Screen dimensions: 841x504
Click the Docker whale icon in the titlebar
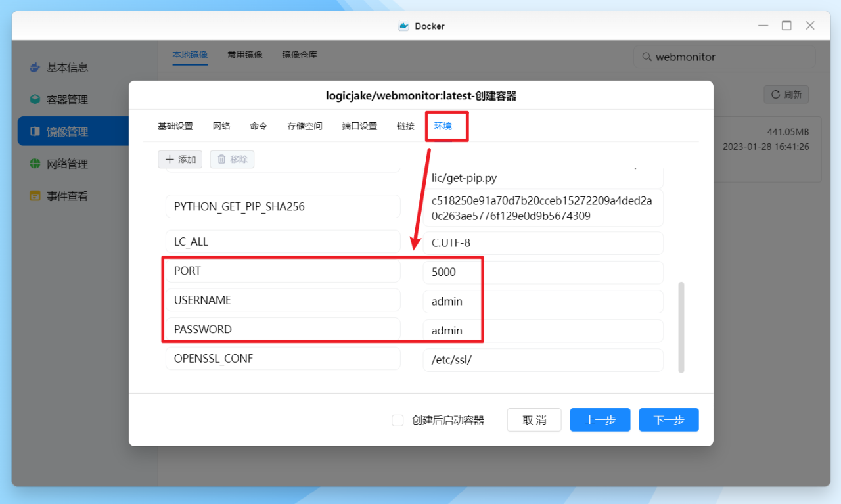tap(405, 26)
